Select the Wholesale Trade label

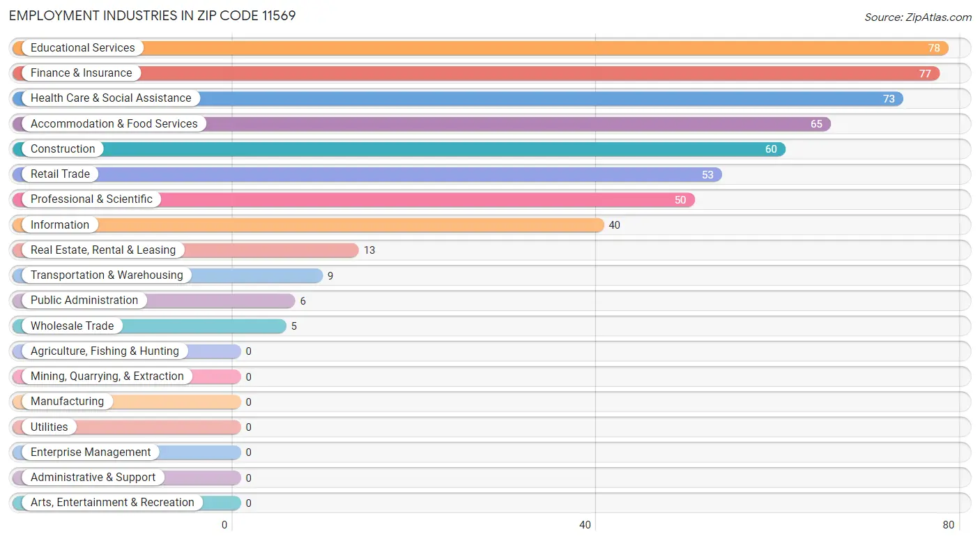pyautogui.click(x=72, y=326)
